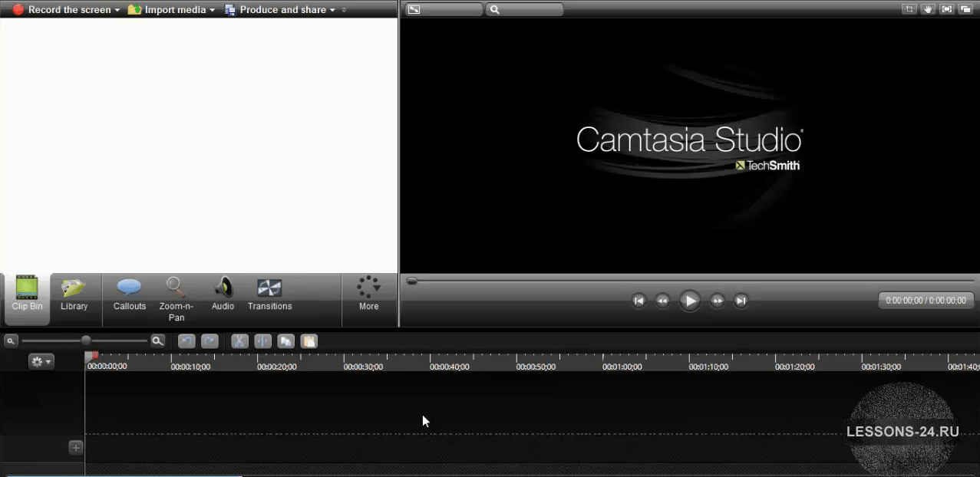Click the Redo arrow icon
Viewport: 980px width, 477px height.
point(210,341)
